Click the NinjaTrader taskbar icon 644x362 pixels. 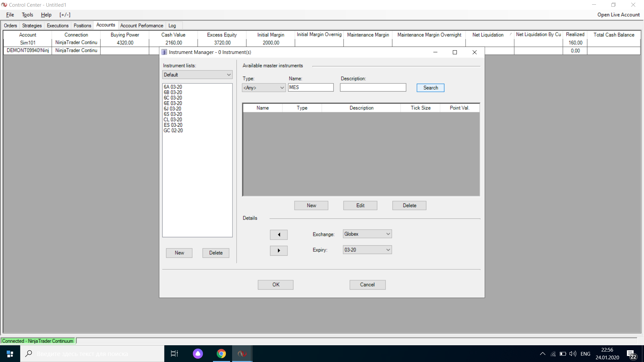pos(242,354)
